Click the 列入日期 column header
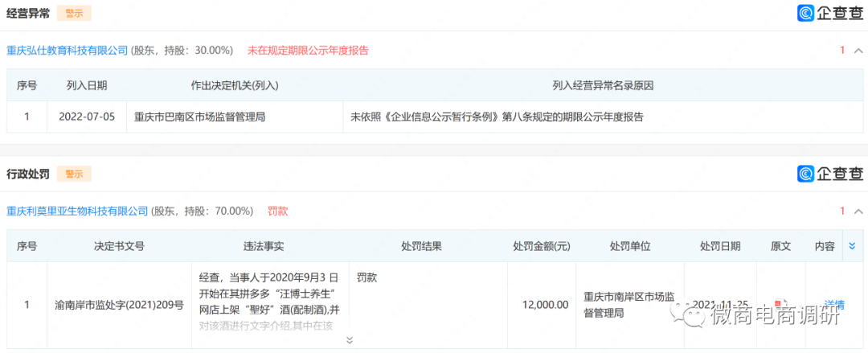Viewport: 868px width, 353px height. [x=87, y=85]
